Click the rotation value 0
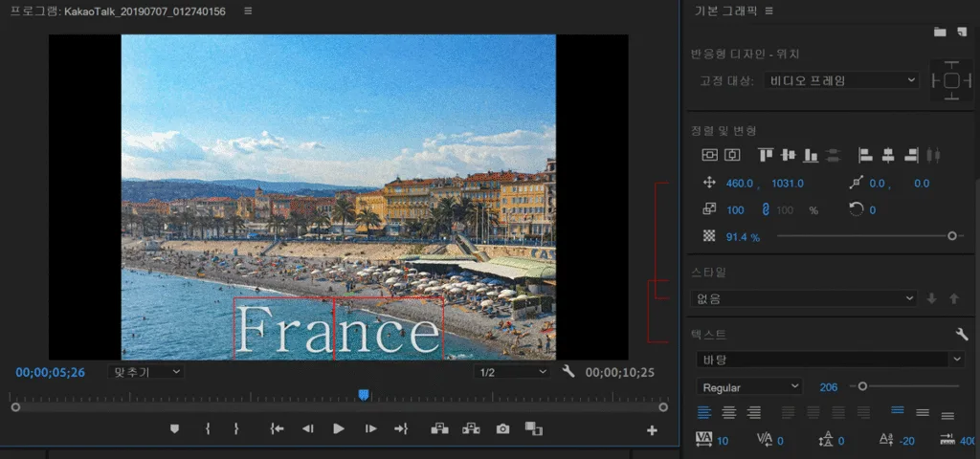 (x=873, y=210)
